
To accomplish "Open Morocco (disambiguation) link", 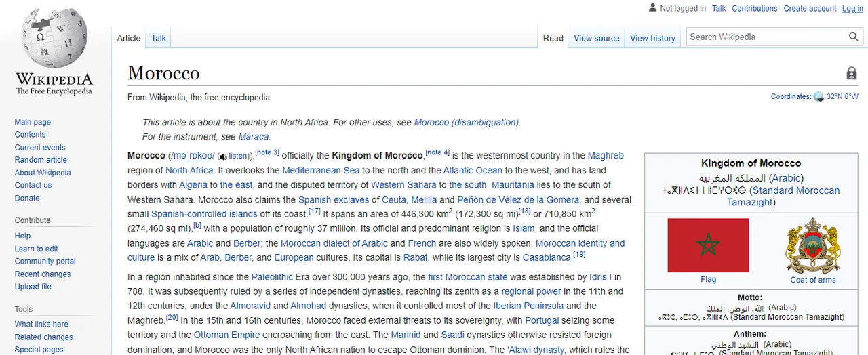I will click(x=466, y=123).
